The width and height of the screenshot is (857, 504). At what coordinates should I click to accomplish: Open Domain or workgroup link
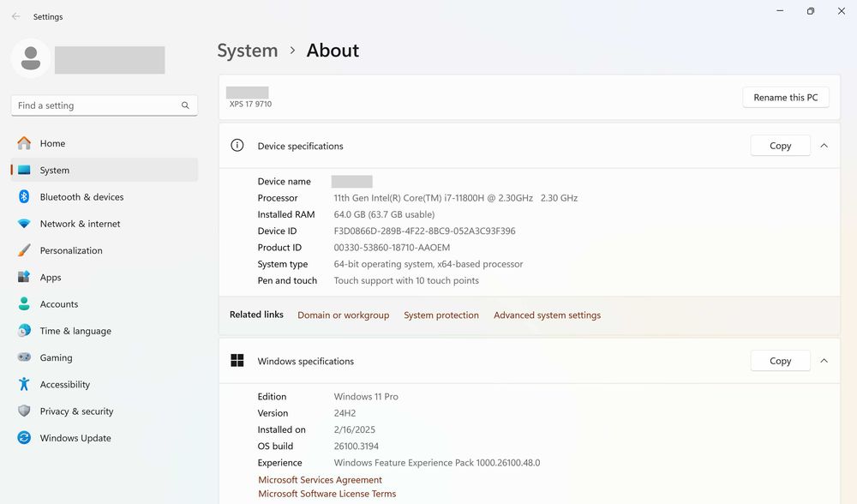(x=344, y=315)
